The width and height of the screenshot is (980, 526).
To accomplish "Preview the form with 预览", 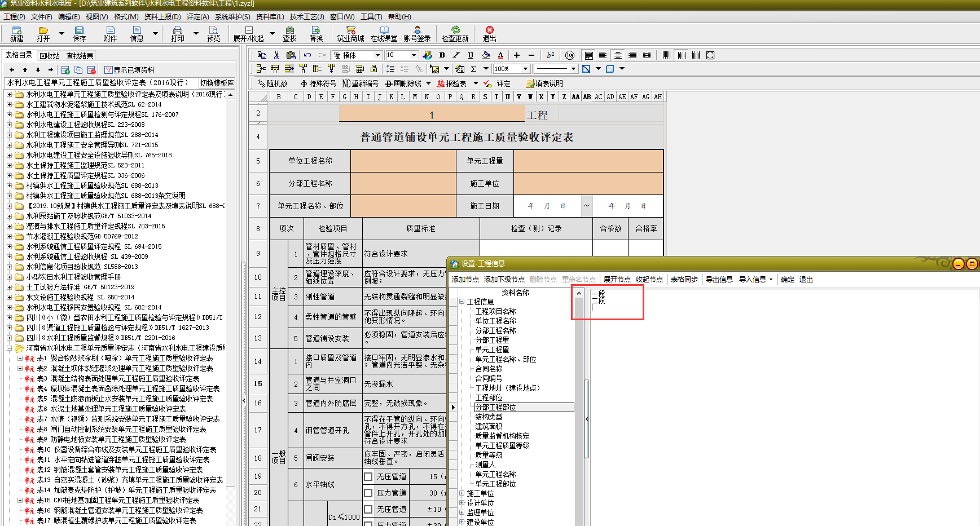I will (213, 34).
